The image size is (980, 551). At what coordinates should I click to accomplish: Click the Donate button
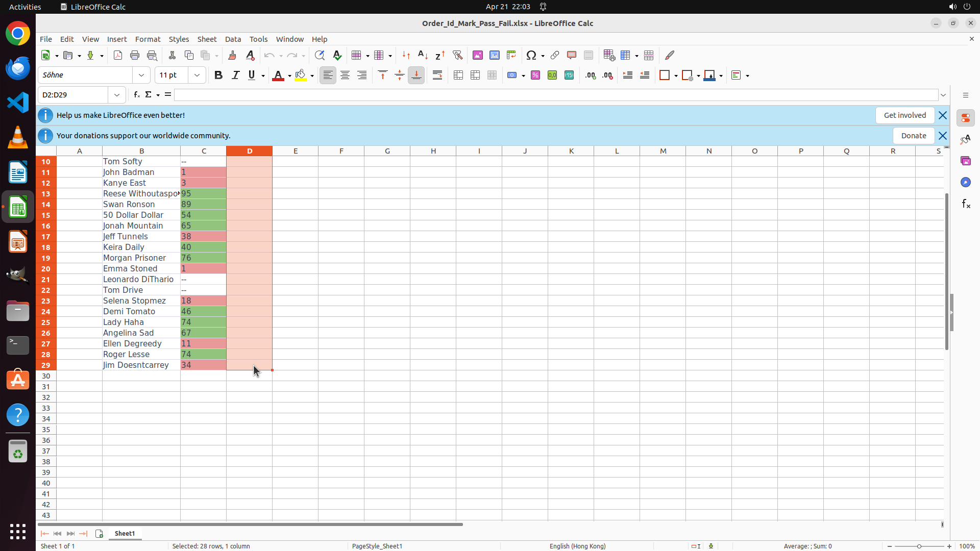(913, 136)
